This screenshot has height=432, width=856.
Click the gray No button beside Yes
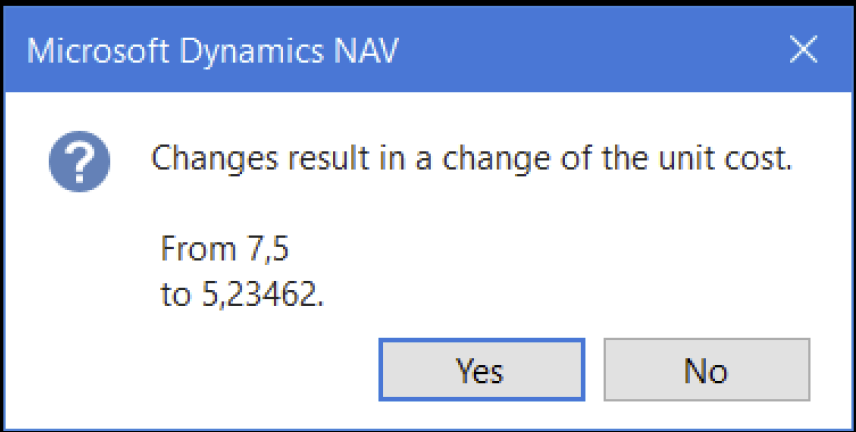(706, 370)
